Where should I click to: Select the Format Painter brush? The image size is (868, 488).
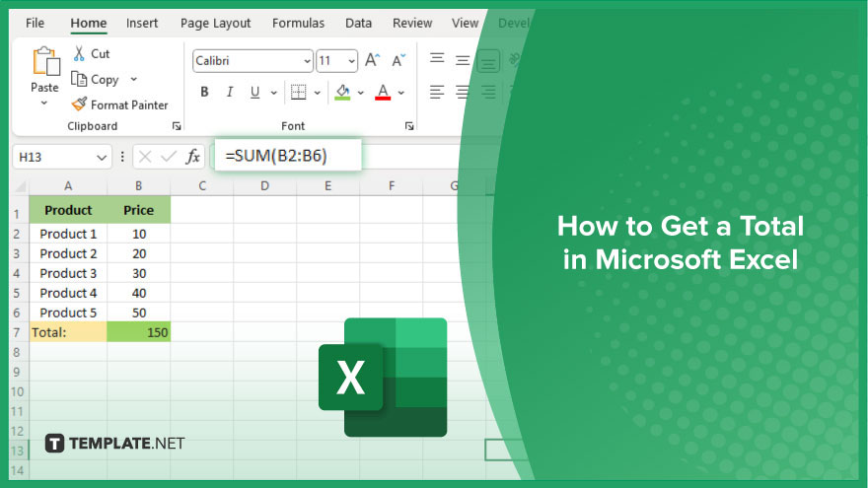tap(79, 105)
